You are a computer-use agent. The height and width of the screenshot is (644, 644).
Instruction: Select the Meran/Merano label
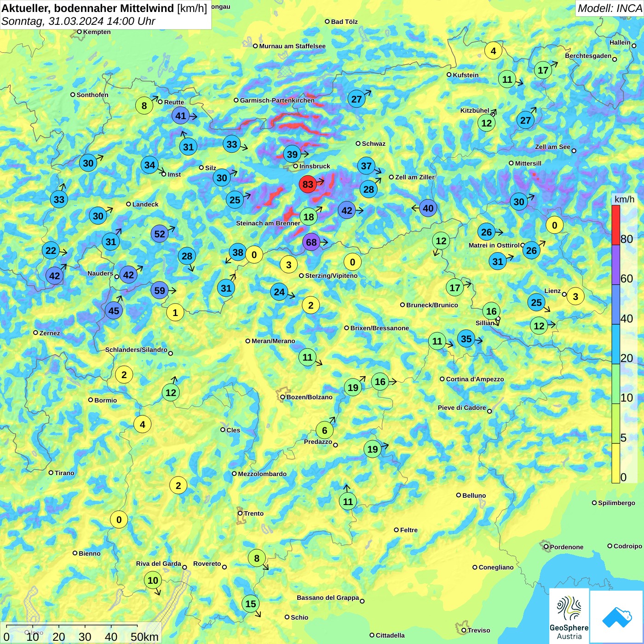(273, 341)
